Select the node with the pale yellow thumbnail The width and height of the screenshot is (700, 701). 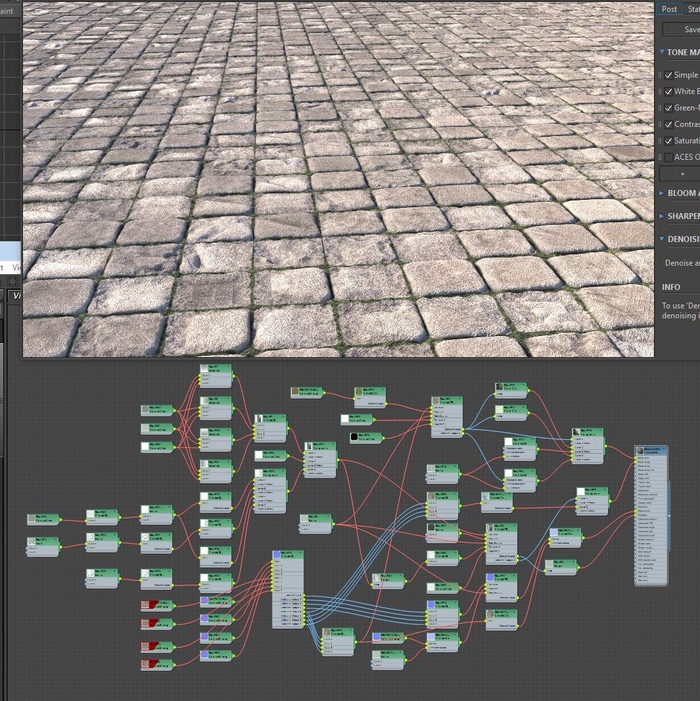point(511,414)
